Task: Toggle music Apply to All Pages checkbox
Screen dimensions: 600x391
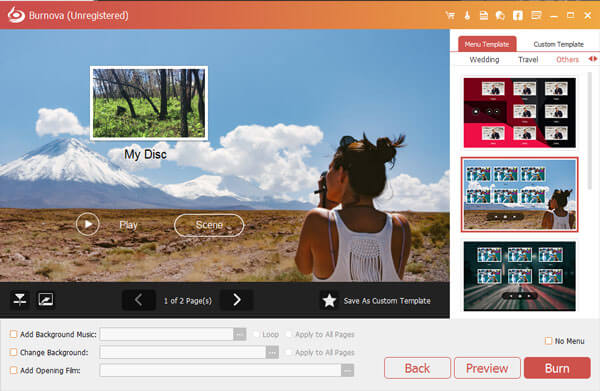Action: (x=289, y=334)
